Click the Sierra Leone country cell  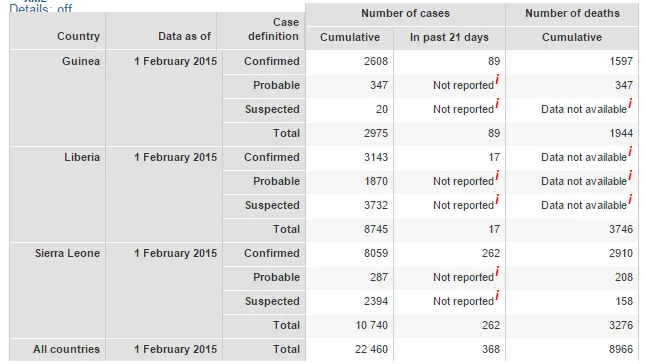pyautogui.click(x=67, y=253)
